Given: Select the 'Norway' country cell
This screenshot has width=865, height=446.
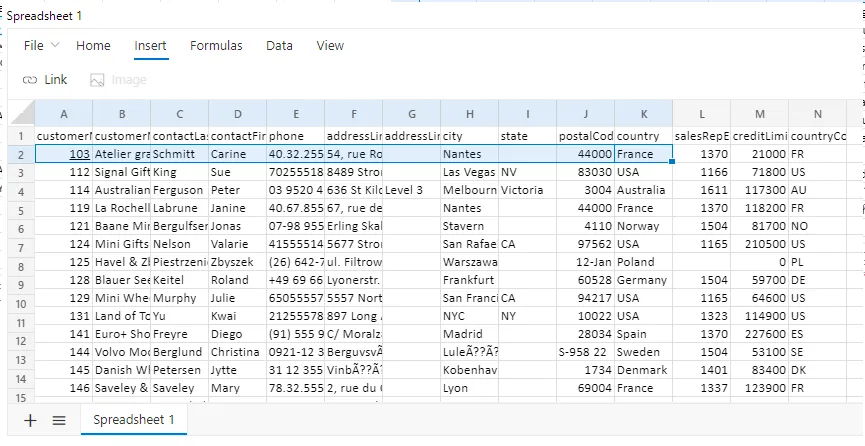Looking at the screenshot, I should [x=643, y=226].
